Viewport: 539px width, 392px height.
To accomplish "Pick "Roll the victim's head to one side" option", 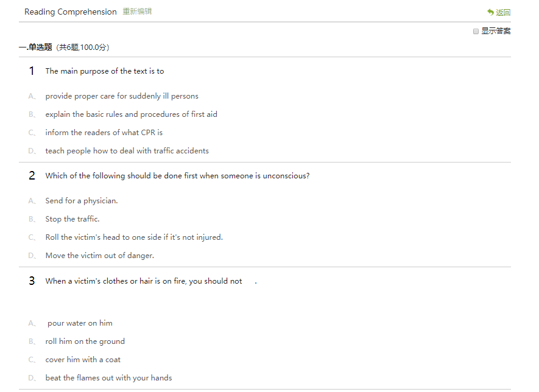I will [x=134, y=237].
